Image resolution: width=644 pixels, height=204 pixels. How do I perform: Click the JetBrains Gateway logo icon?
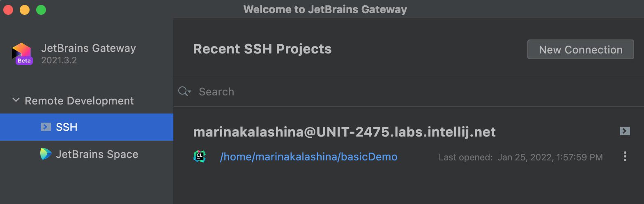click(22, 52)
